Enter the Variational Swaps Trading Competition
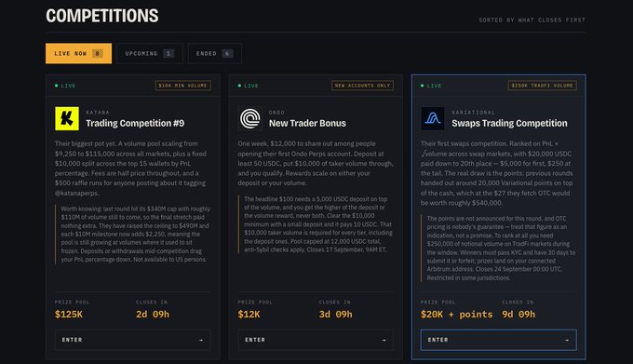633x364 pixels. pyautogui.click(x=499, y=340)
